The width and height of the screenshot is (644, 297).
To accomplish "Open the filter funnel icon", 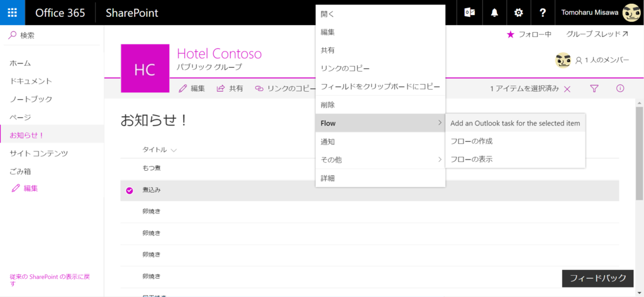I will tap(594, 88).
